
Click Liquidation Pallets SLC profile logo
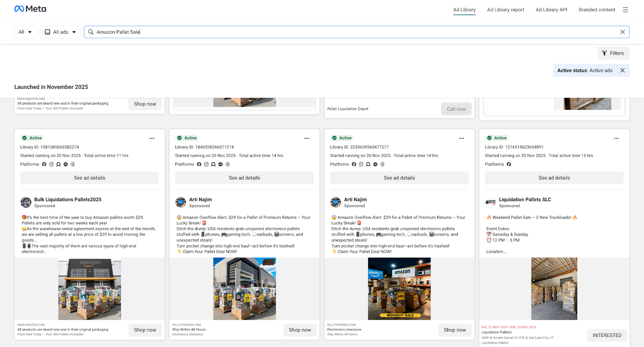pyautogui.click(x=491, y=202)
